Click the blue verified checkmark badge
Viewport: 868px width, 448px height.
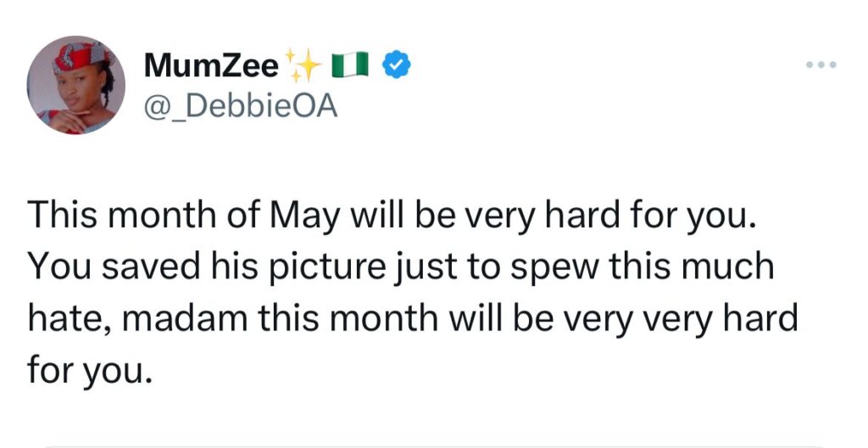[397, 64]
